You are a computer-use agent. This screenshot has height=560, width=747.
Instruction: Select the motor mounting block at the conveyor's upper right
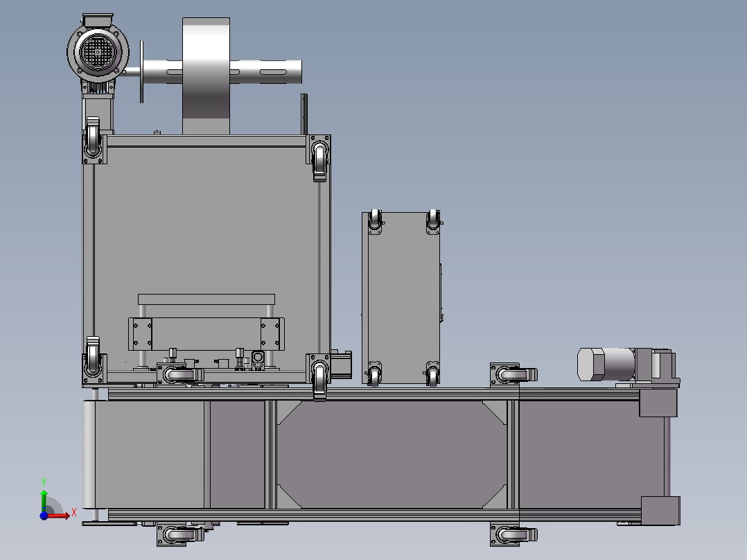click(658, 403)
